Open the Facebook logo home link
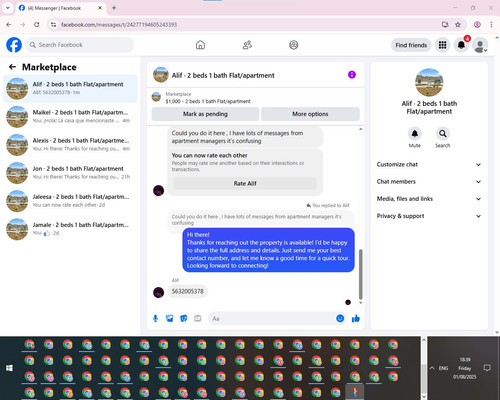Image resolution: width=500 pixels, height=400 pixels. (x=14, y=45)
